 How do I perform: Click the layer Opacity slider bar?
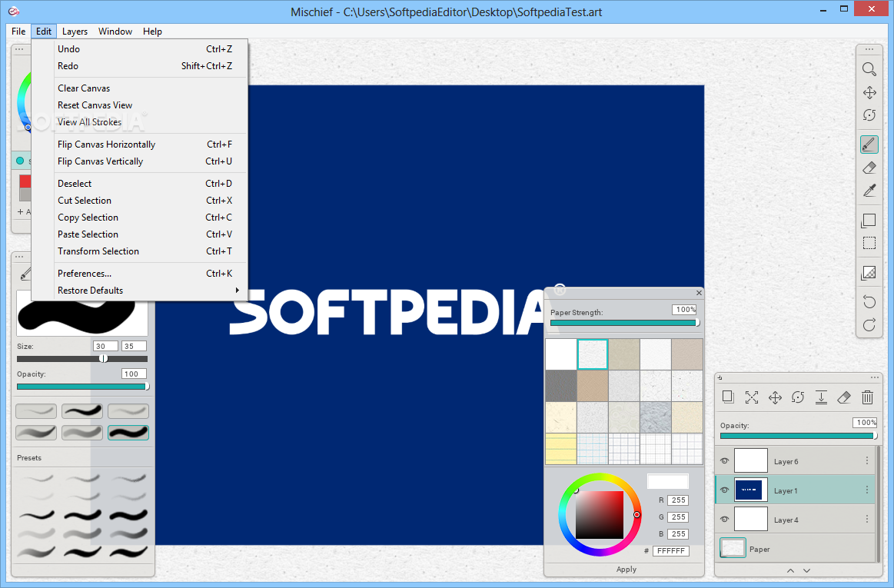tap(798, 436)
